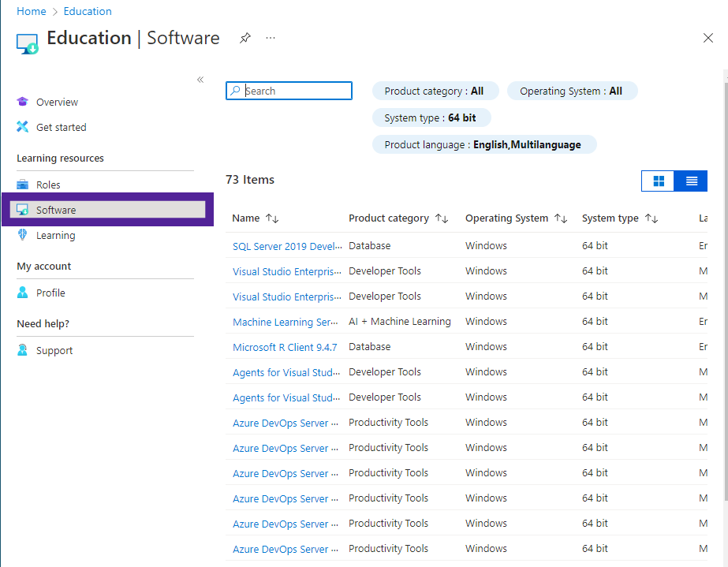Screen dimensions: 728x567
Task: Select Software in the sidebar
Action: (x=108, y=210)
